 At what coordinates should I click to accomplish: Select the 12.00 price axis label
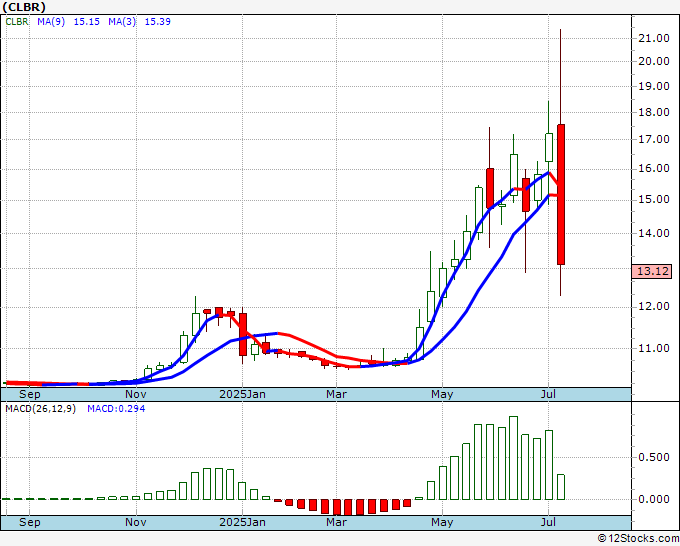pos(654,307)
